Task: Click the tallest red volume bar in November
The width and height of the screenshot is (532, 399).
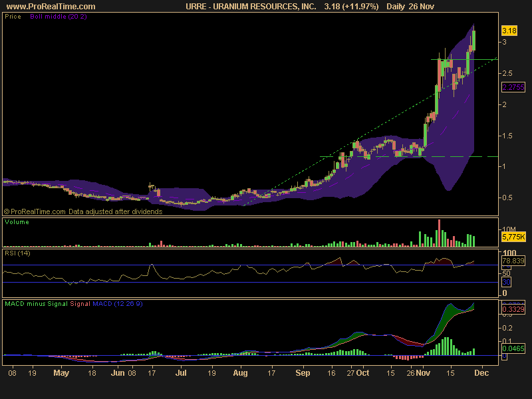Action: [x=439, y=233]
